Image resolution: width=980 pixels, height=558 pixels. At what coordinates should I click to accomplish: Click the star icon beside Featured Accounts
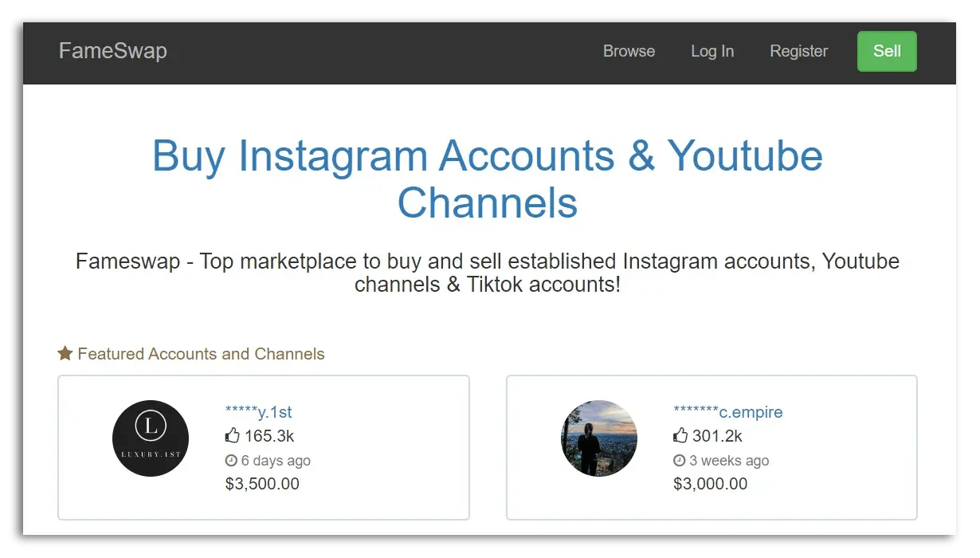coord(65,353)
